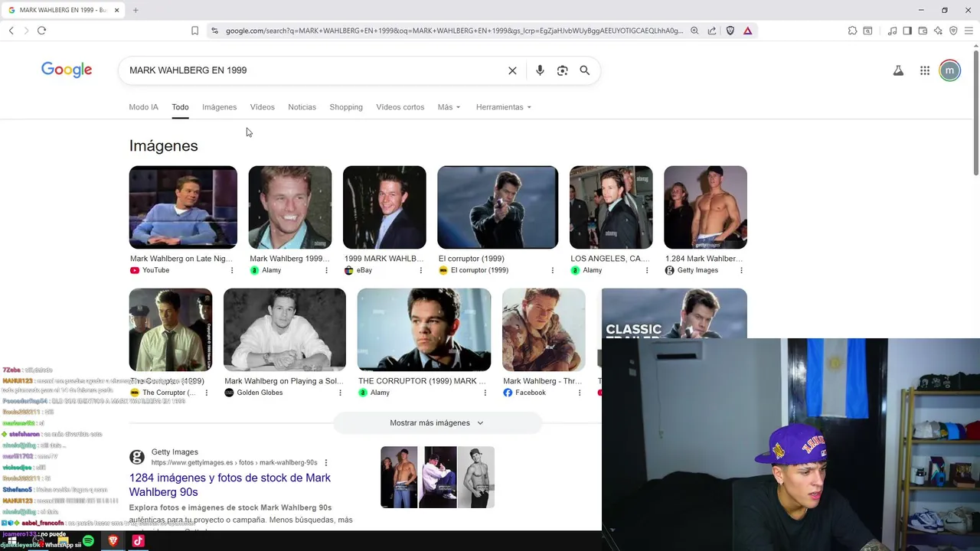Viewport: 980px width, 551px height.
Task: Select the Brave browser taskbar icon
Action: click(x=113, y=541)
